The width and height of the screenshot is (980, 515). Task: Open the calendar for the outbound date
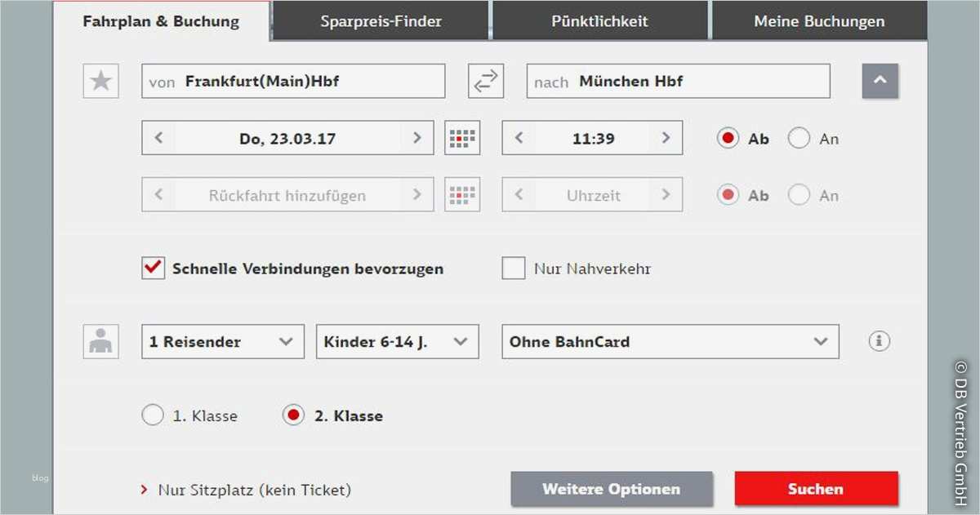(x=462, y=137)
